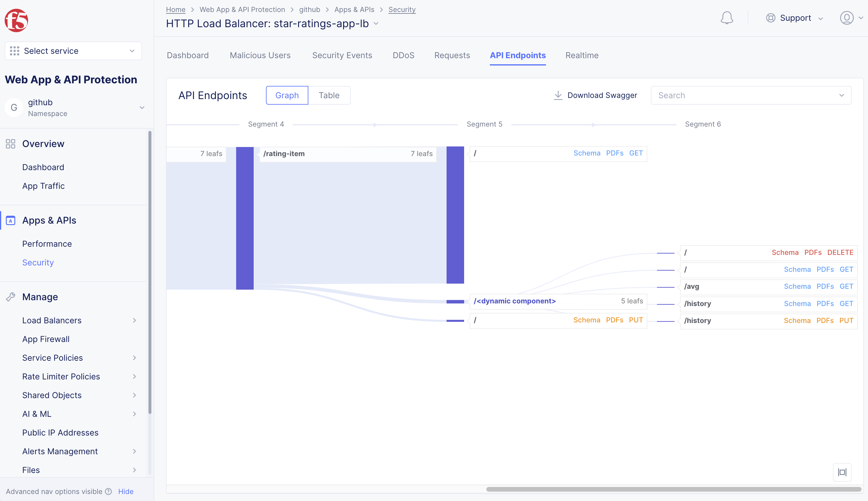Switch endpoints view to Graph
This screenshot has width=868, height=501.
pos(287,95)
